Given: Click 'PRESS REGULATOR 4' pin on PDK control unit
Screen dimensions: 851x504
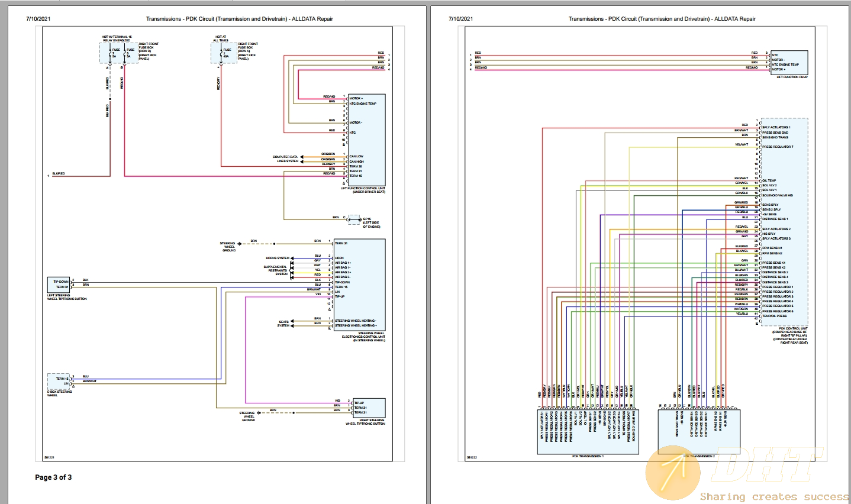Looking at the screenshot, I should point(778,301).
